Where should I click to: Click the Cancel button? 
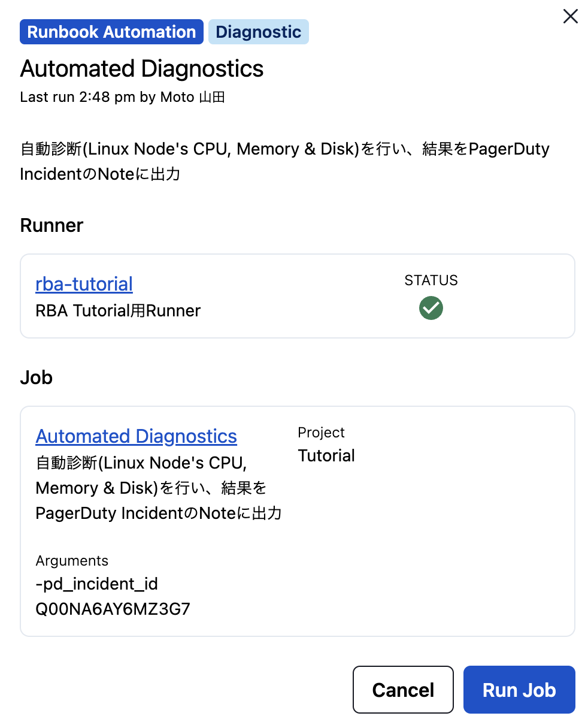[403, 690]
